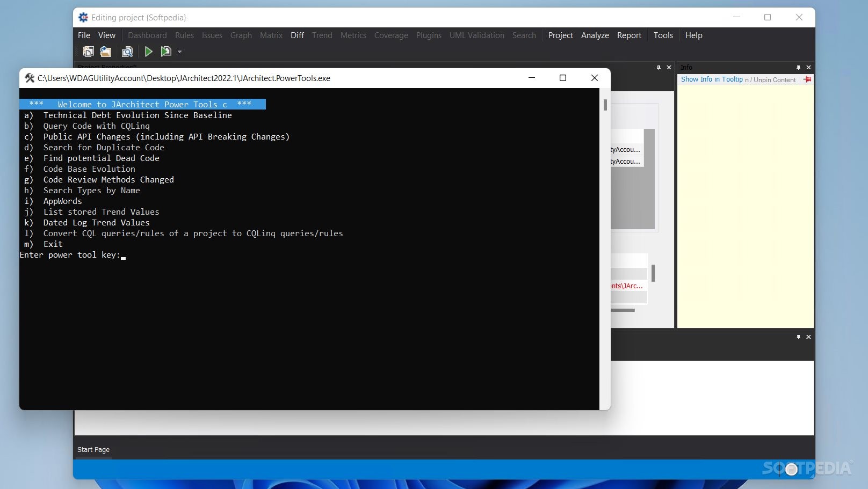Minimize the JArchitect main window
Image resolution: width=868 pixels, height=489 pixels.
click(736, 17)
